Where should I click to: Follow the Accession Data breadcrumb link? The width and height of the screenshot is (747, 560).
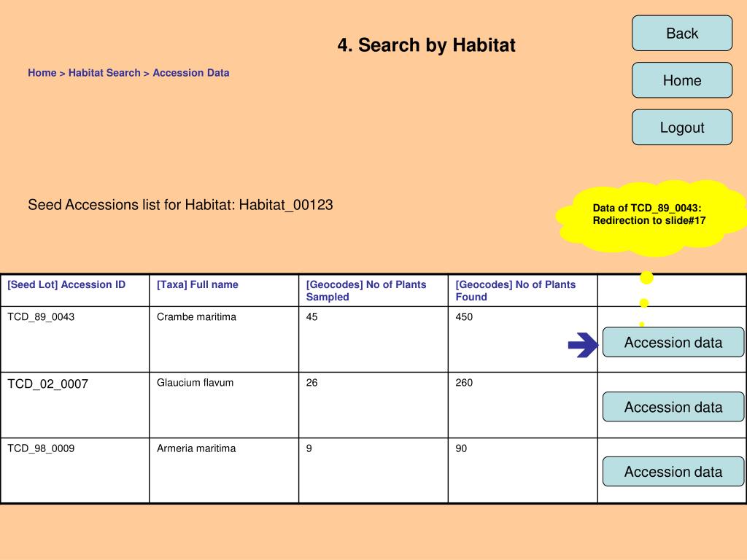pyautogui.click(x=191, y=73)
